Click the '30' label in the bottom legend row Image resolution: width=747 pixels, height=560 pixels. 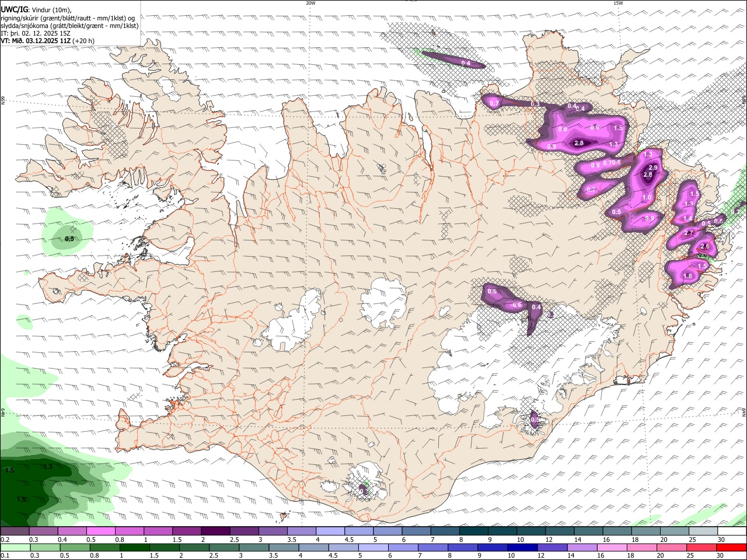(x=721, y=556)
